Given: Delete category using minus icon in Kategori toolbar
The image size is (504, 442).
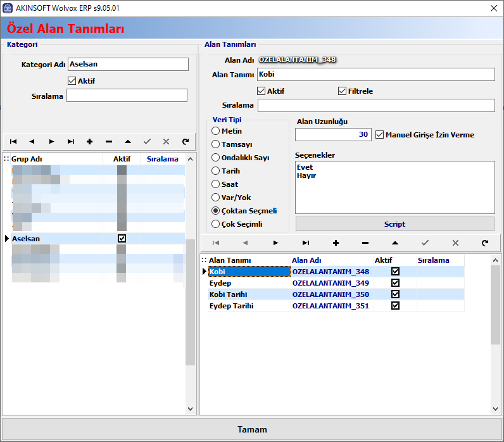Looking at the screenshot, I should (x=109, y=142).
